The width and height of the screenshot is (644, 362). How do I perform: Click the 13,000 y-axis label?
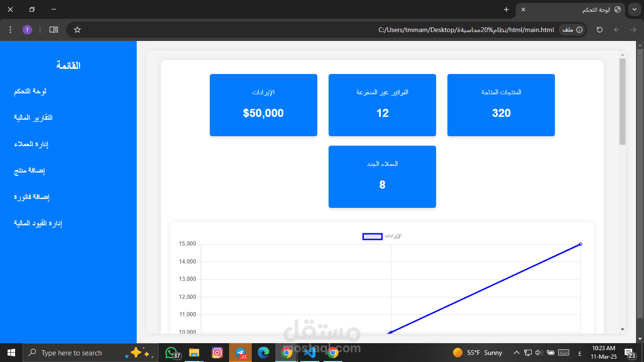click(x=187, y=279)
